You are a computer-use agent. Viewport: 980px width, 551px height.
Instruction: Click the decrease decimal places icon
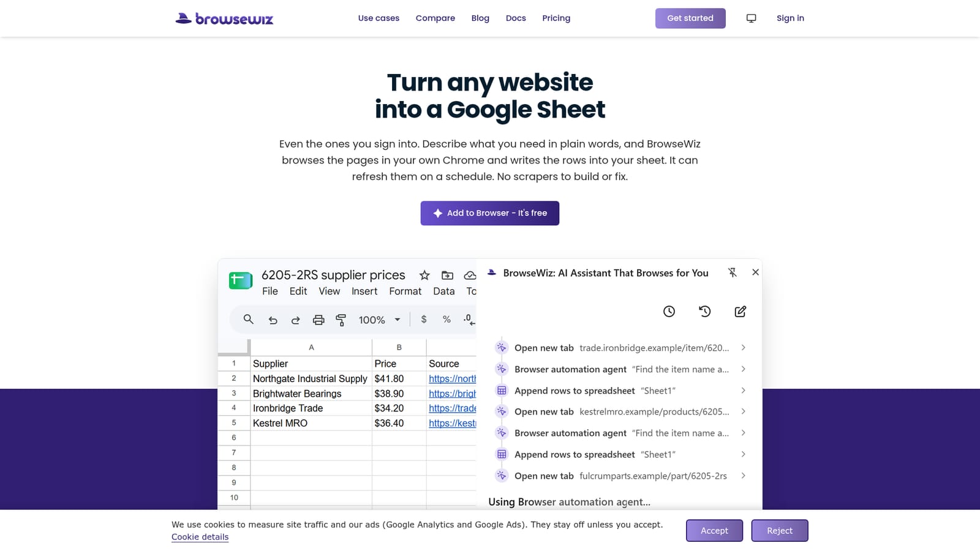pos(469,320)
